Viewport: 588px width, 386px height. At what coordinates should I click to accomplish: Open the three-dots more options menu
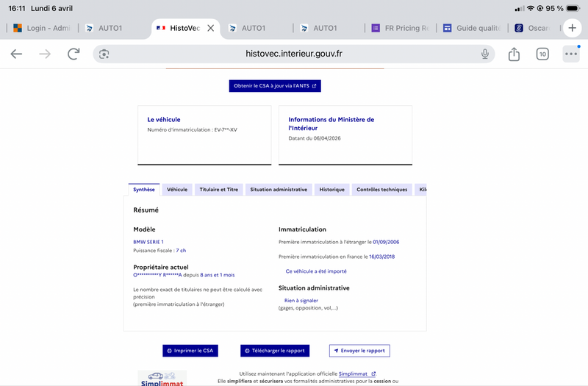point(571,54)
